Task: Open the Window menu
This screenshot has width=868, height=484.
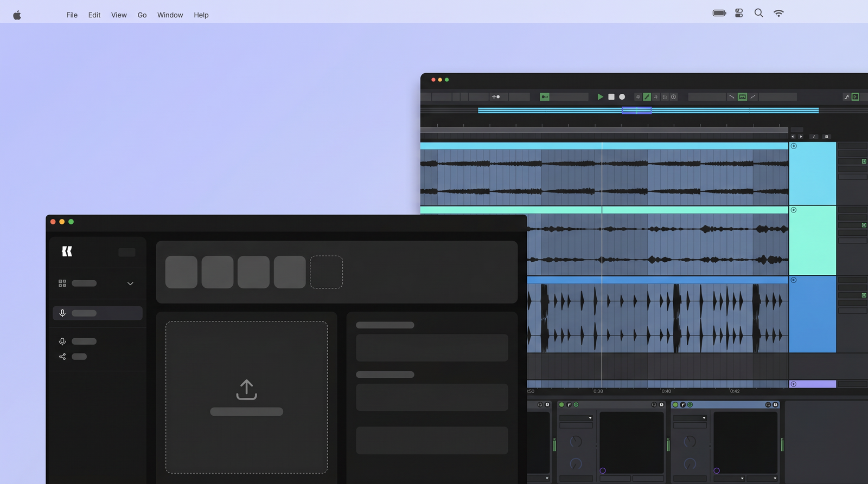Action: point(170,15)
